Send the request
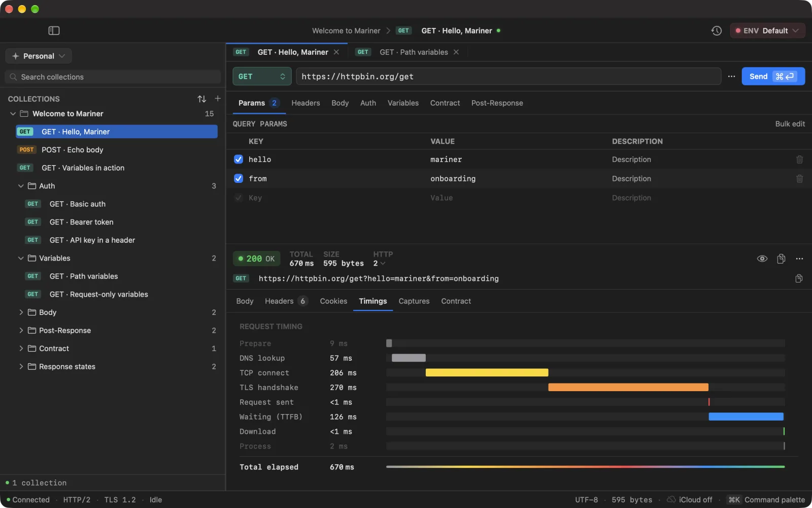This screenshot has height=508, width=812. 773,76
